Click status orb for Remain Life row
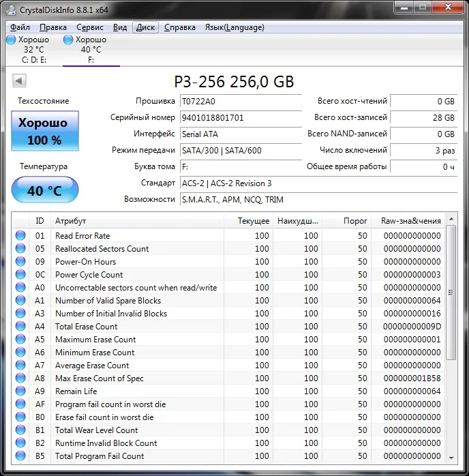Image resolution: width=469 pixels, height=476 pixels. (x=20, y=391)
